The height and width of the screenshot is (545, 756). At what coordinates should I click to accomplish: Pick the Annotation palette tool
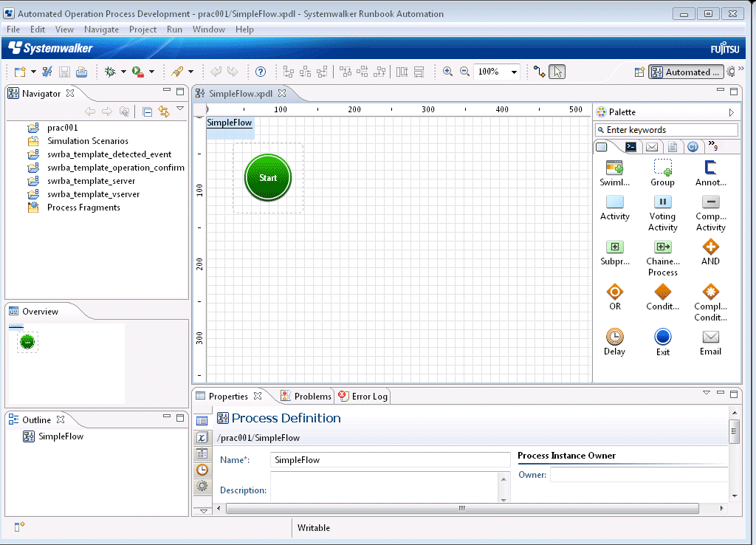point(710,174)
